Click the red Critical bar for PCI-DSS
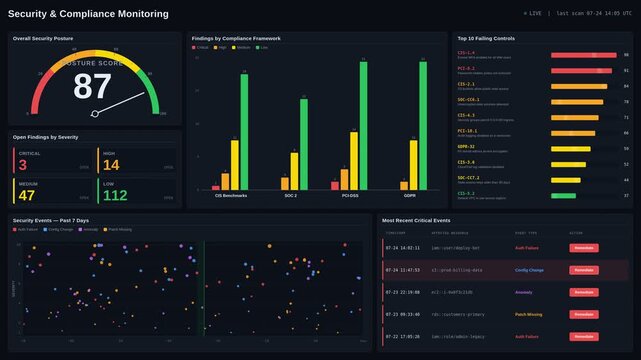This screenshot has width=641, height=360. click(335, 186)
